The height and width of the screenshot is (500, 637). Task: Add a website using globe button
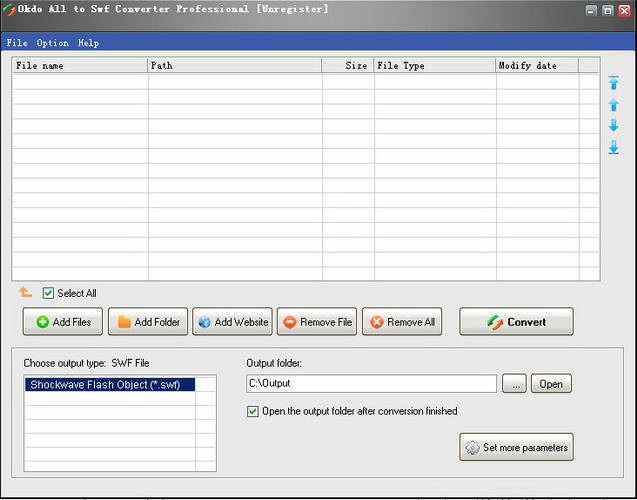coord(232,322)
